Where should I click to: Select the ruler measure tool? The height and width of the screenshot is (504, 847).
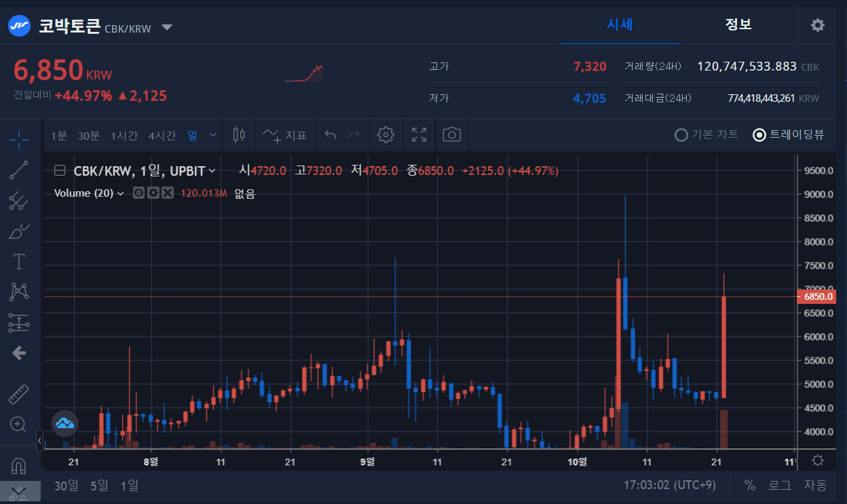19,394
